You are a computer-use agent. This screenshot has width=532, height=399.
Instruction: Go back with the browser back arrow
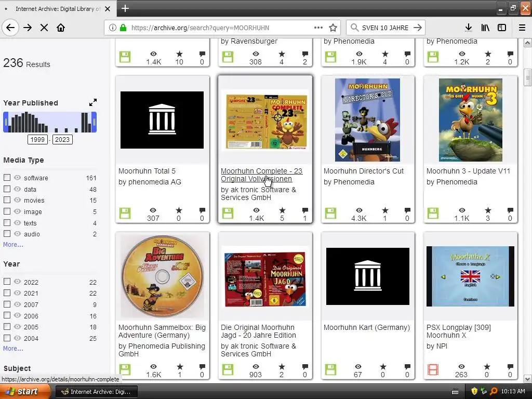click(10, 28)
